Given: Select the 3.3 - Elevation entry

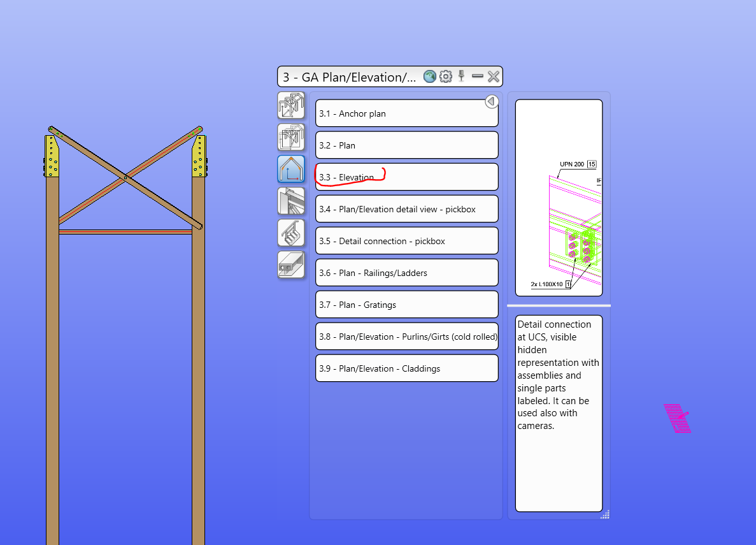Looking at the screenshot, I should point(406,177).
